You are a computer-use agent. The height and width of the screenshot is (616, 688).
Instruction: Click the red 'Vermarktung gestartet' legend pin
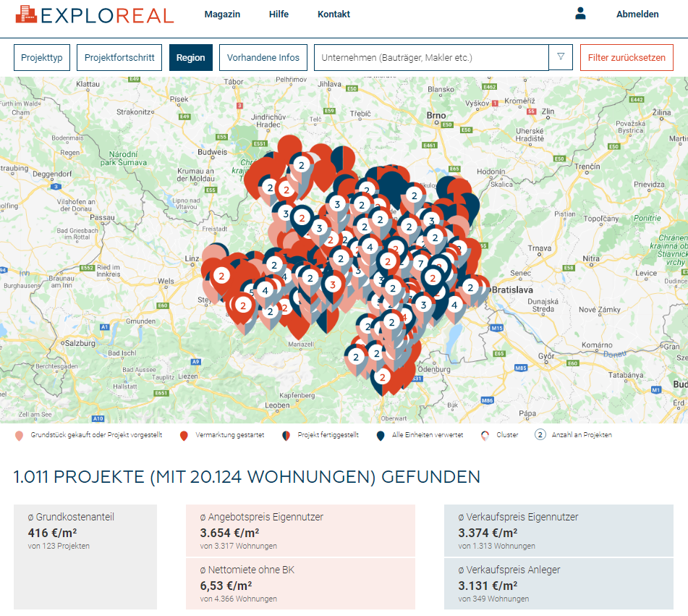[x=184, y=435]
